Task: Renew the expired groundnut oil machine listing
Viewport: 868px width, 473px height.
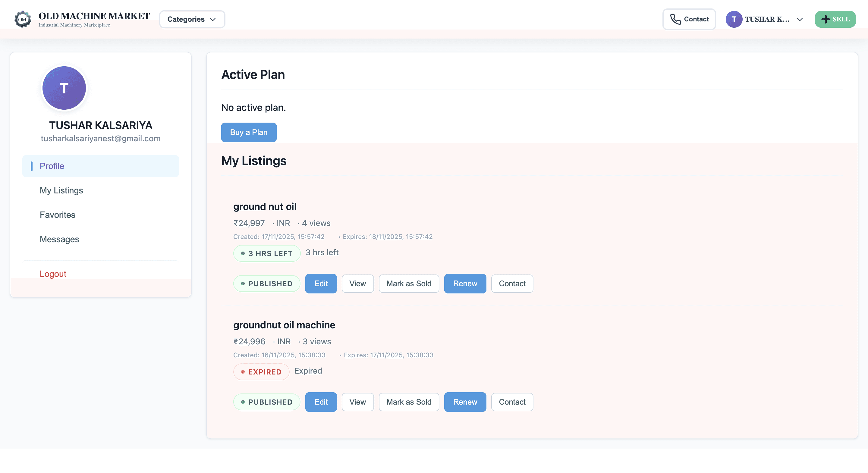Action: 465,402
